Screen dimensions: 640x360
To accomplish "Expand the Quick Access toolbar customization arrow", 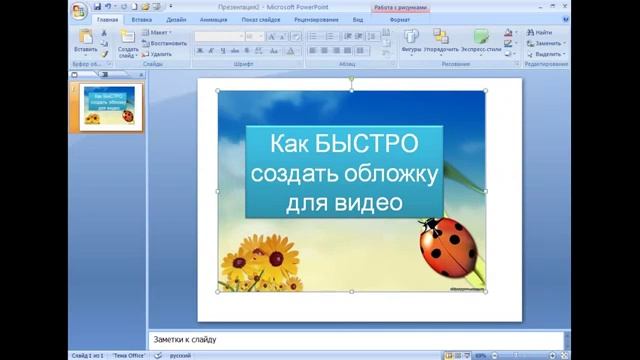I will click(x=171, y=7).
